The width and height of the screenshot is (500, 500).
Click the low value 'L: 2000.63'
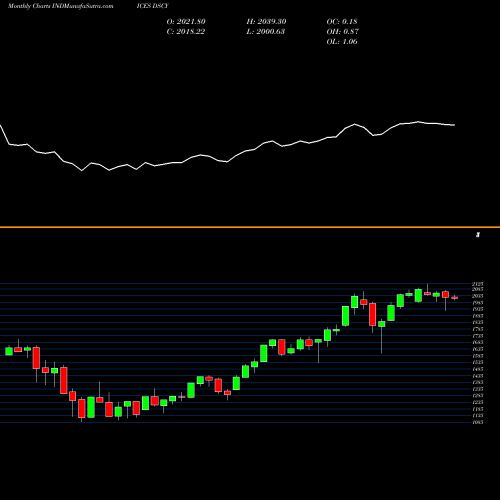(266, 32)
